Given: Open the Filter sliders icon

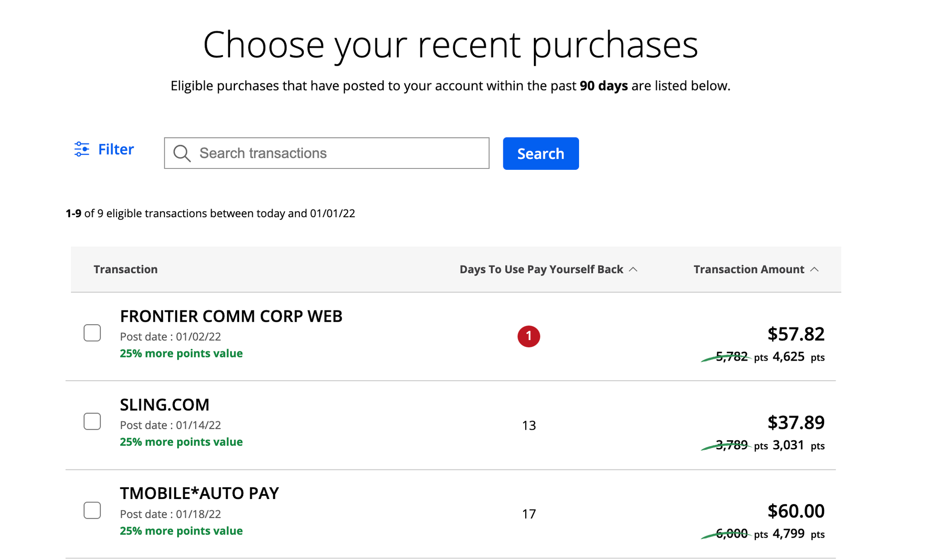Looking at the screenshot, I should point(82,149).
